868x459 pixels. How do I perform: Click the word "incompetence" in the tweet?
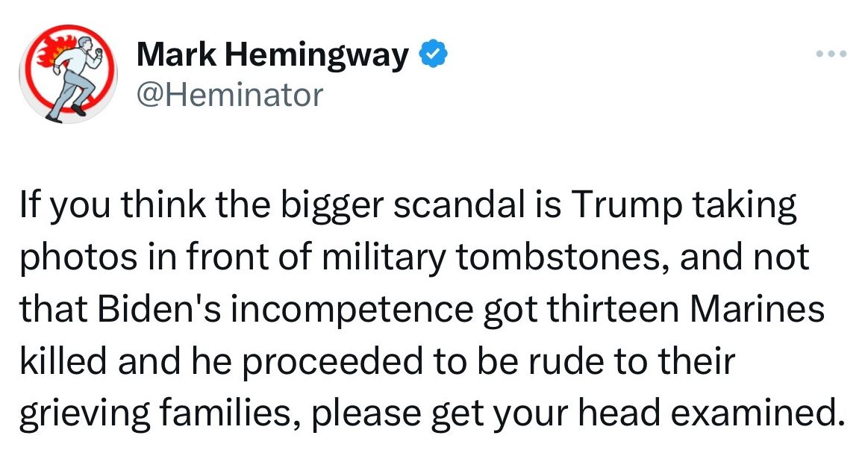pos(351,310)
